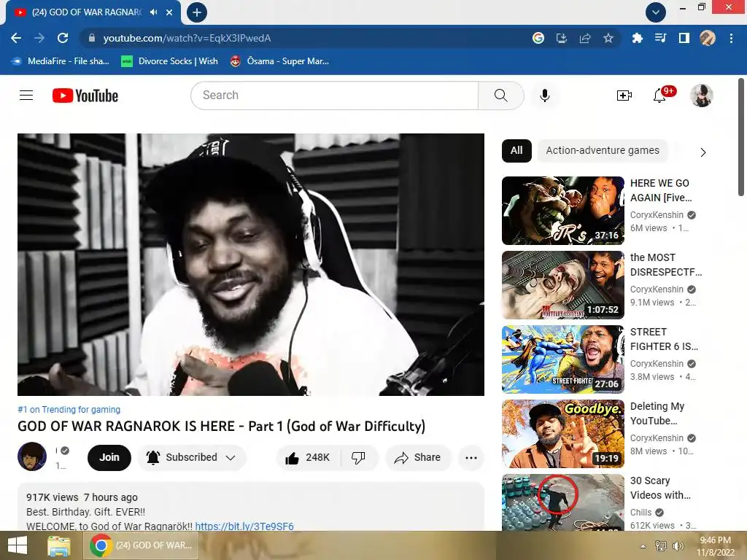Viewport: 747px width, 560px height.
Task: Open the bit.ly link in description
Action: [244, 526]
